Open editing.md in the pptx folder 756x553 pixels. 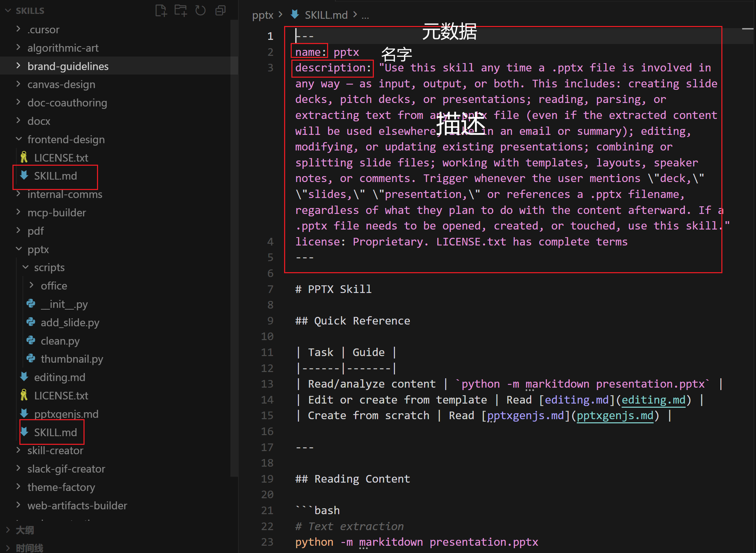60,377
